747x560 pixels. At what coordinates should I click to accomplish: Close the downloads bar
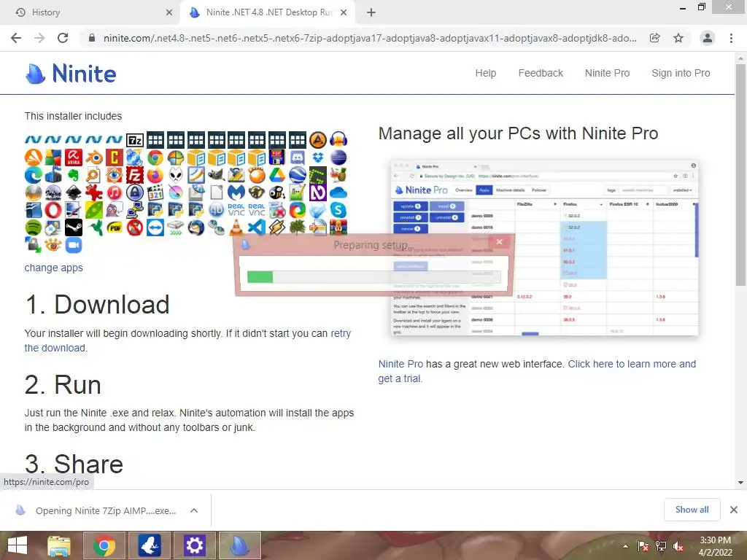(734, 510)
